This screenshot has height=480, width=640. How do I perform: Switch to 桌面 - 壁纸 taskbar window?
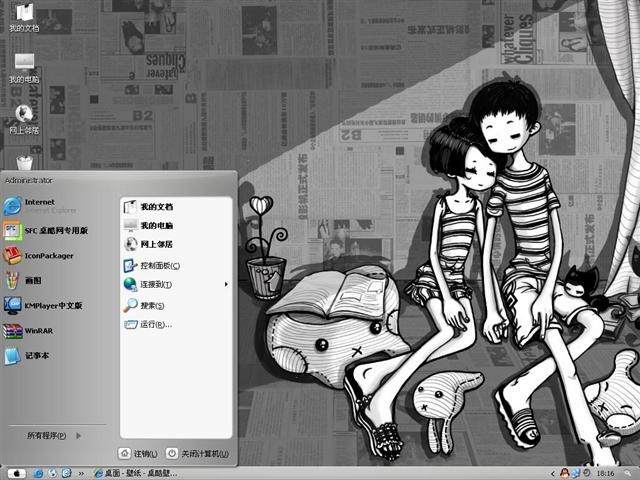point(136,473)
